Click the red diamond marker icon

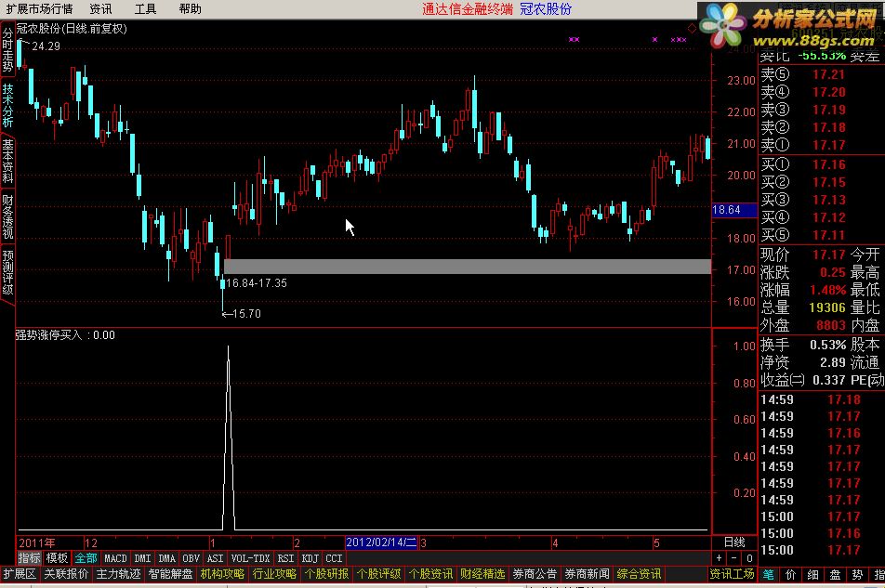tap(692, 28)
